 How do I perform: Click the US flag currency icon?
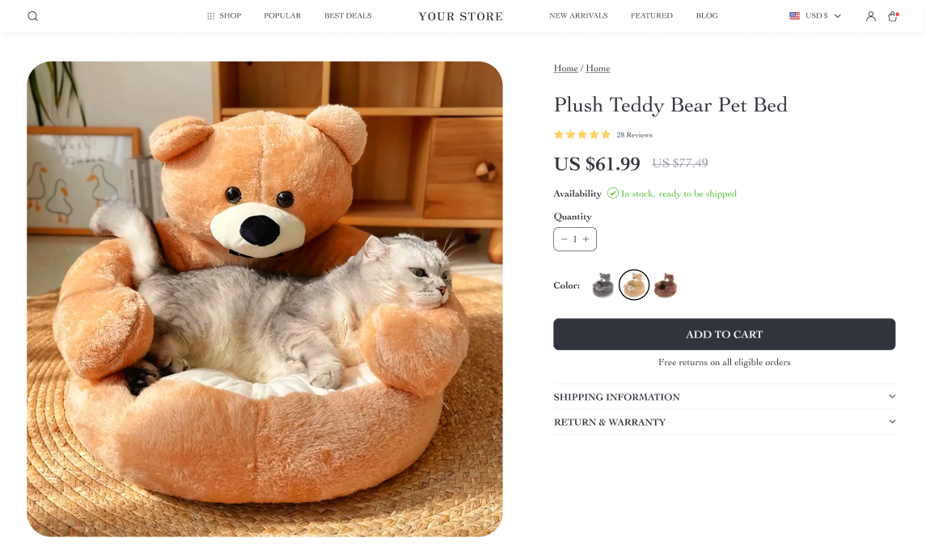(794, 16)
